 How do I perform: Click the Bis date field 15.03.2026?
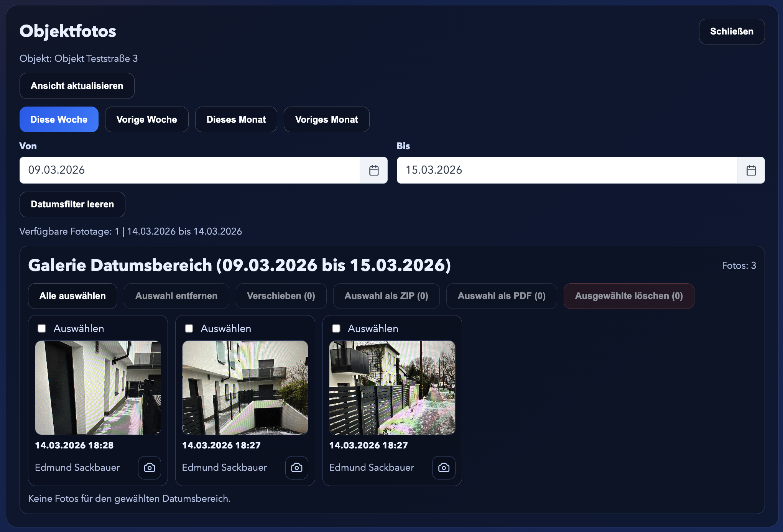[x=567, y=170]
